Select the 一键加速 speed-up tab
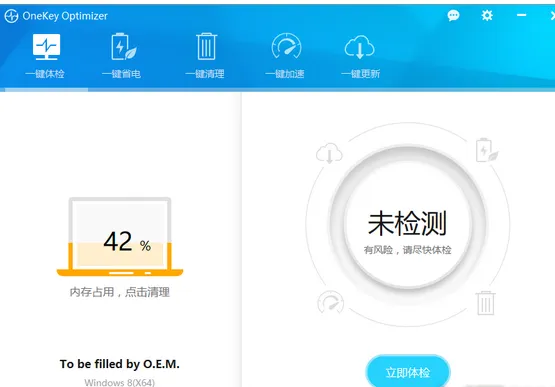The width and height of the screenshot is (555, 387). coord(285,56)
